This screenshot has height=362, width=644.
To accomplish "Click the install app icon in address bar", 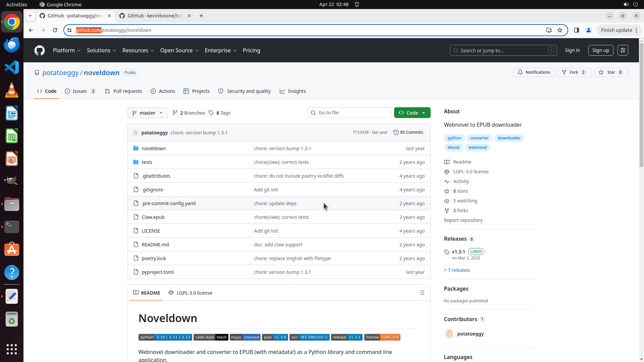I will point(549,30).
